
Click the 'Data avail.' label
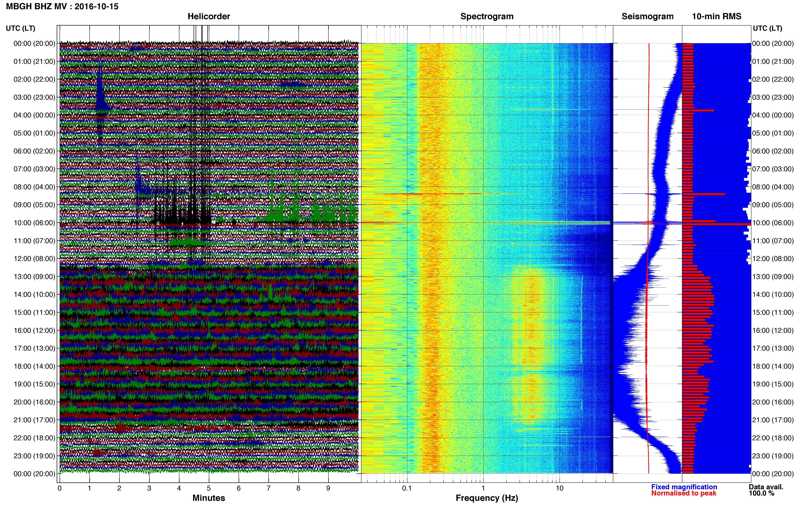pyautogui.click(x=766, y=487)
